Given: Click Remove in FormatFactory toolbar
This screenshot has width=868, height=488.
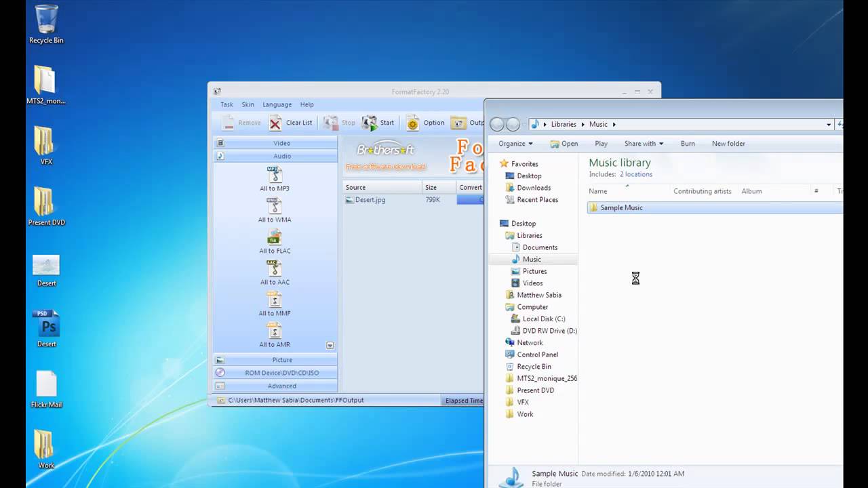Looking at the screenshot, I should click(241, 123).
